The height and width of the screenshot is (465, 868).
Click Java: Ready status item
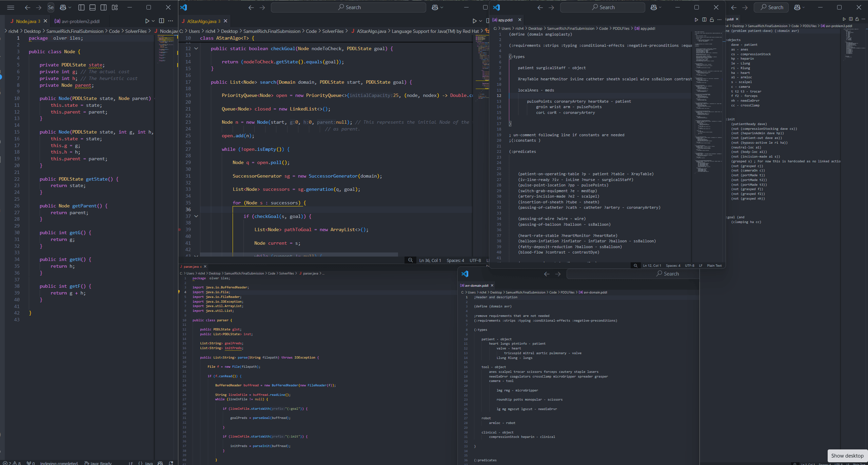[x=98, y=463]
